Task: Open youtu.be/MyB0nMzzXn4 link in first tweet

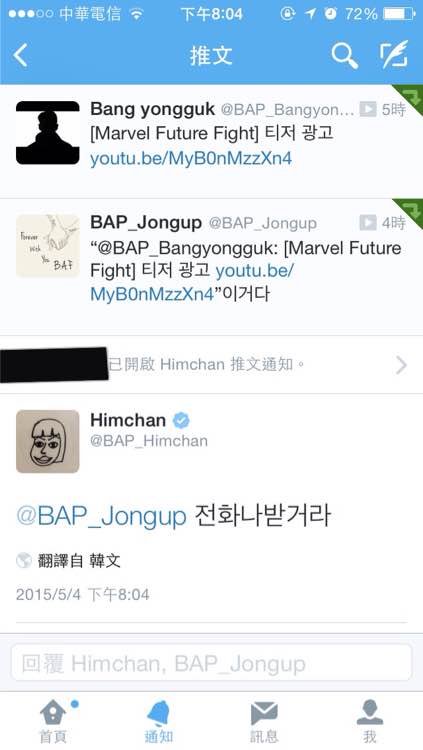Action: coord(191,158)
